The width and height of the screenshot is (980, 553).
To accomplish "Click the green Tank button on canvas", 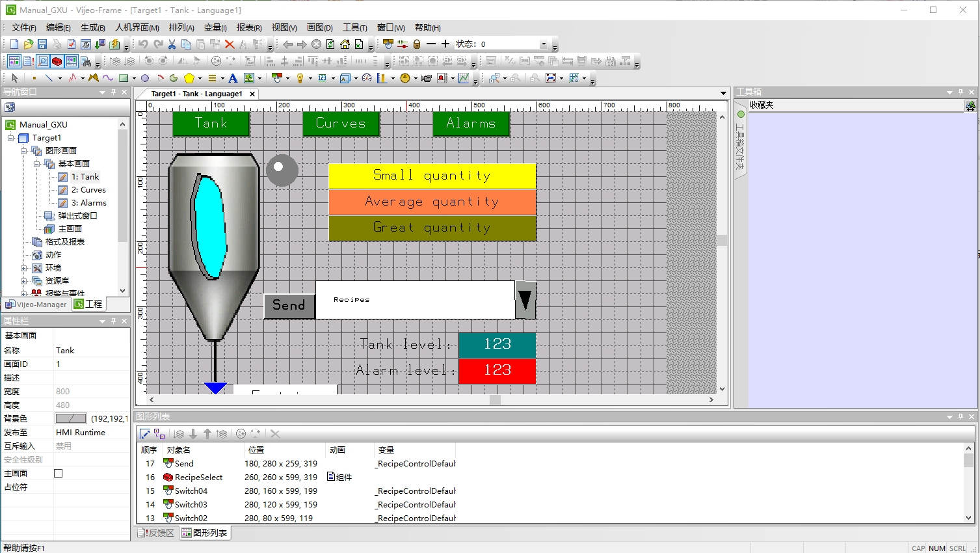I will [x=211, y=124].
